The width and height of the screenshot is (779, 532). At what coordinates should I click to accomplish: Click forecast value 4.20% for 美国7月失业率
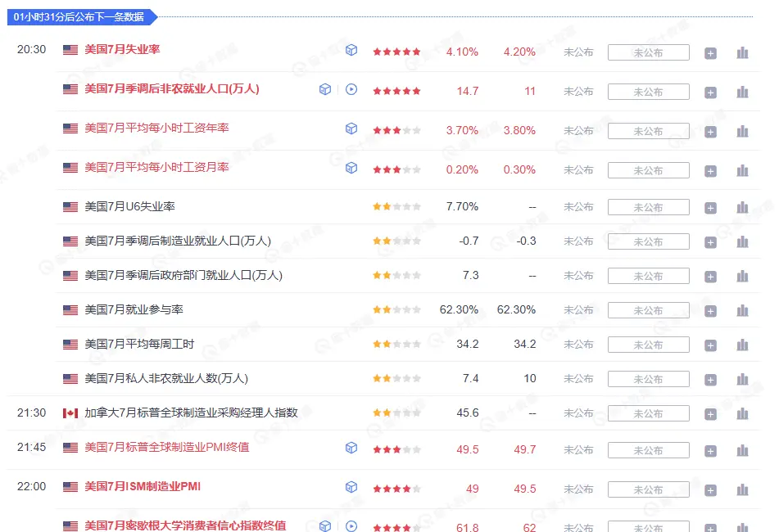coord(519,52)
